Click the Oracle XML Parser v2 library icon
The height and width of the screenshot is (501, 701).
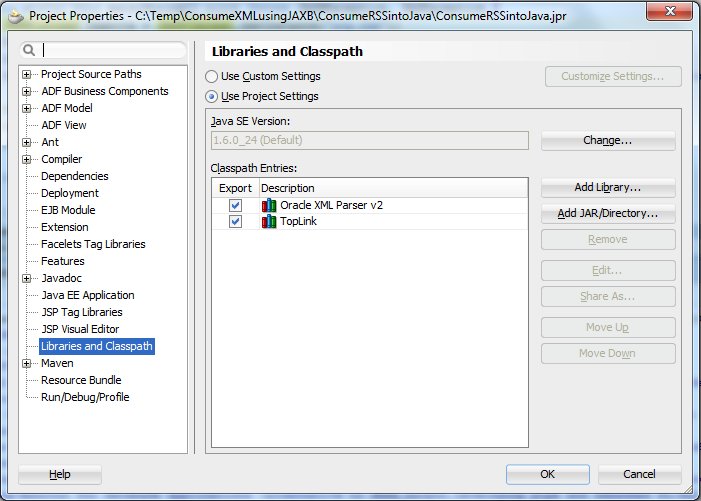click(x=268, y=205)
